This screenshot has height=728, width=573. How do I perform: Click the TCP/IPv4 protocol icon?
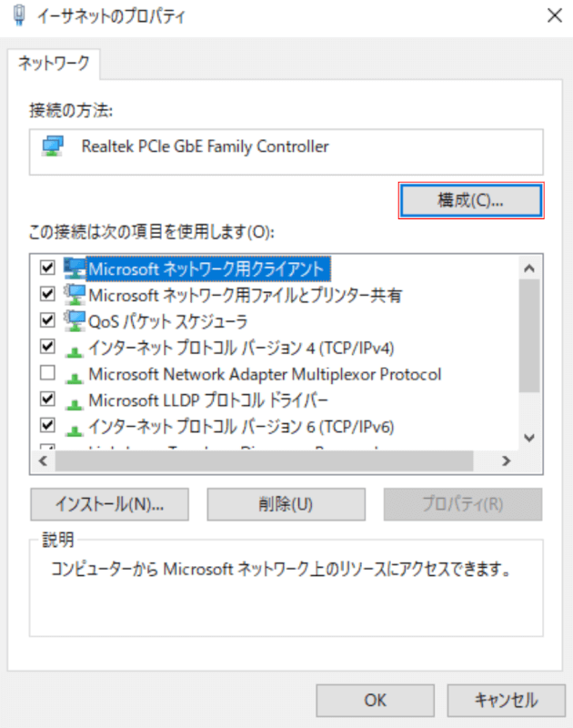(x=74, y=348)
